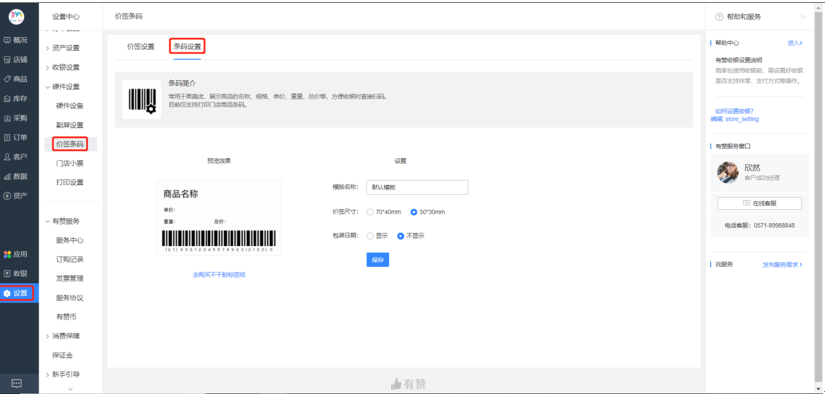Viewport: 825px width, 394px height.
Task: Follow 去购买不干胶标签纸 link
Action: 219,275
